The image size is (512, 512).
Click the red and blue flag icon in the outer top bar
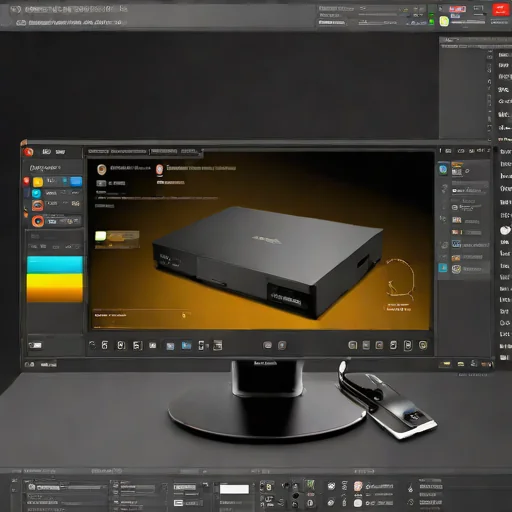[457, 9]
